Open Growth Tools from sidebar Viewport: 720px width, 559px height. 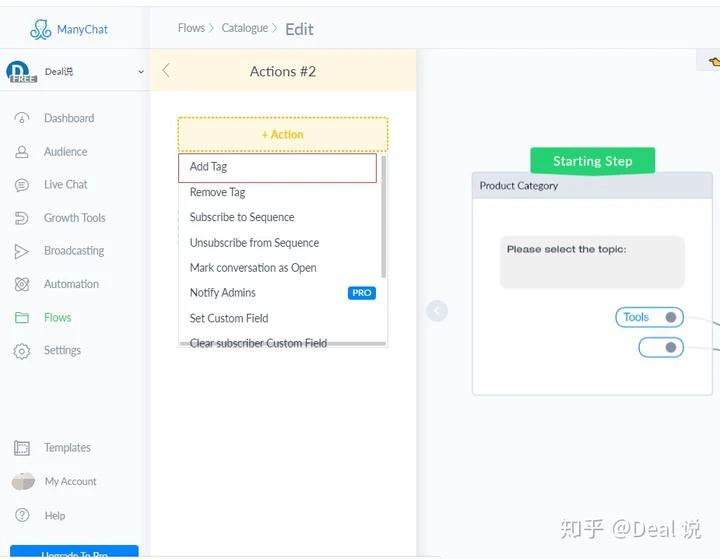[x=75, y=218]
